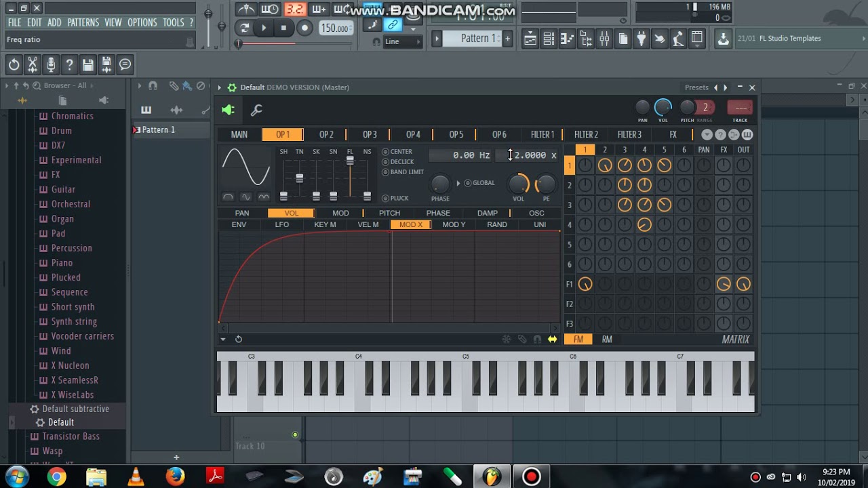Toggle the PLUCK option
This screenshot has width=868, height=488.
[395, 199]
